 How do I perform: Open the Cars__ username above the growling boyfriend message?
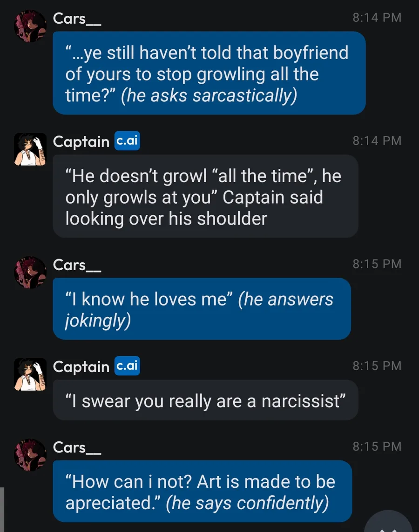tap(77, 18)
